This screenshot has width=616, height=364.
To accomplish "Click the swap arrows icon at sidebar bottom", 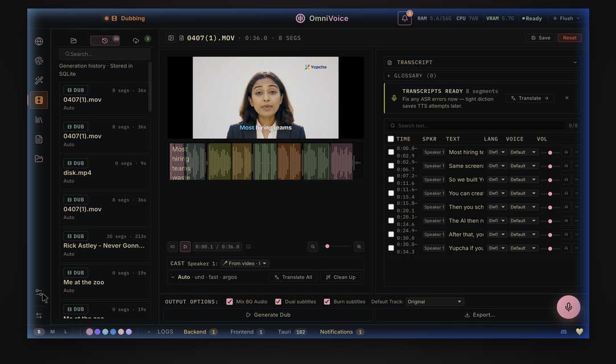I will pos(39,316).
